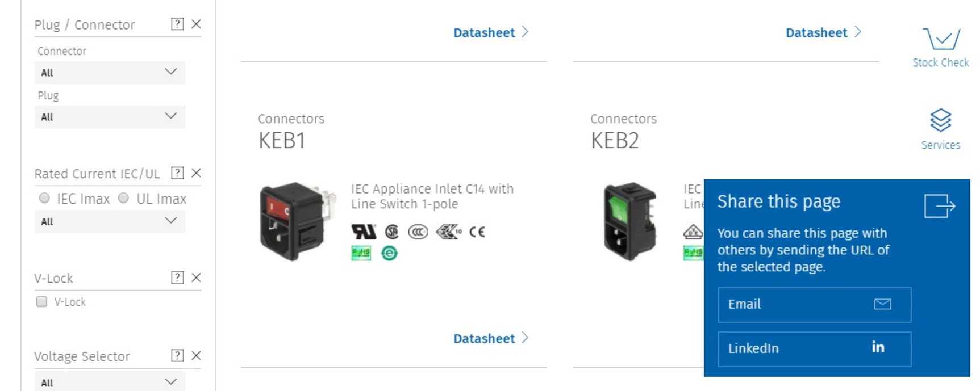This screenshot has height=391, width=980.
Task: Select the UL Imax radio button
Action: 123,198
